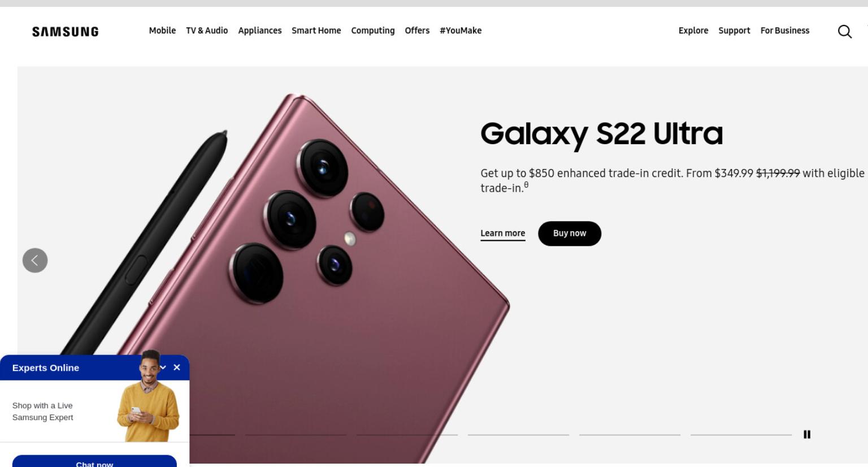Start a chat with Chat now button
The height and width of the screenshot is (467, 868).
click(94, 461)
